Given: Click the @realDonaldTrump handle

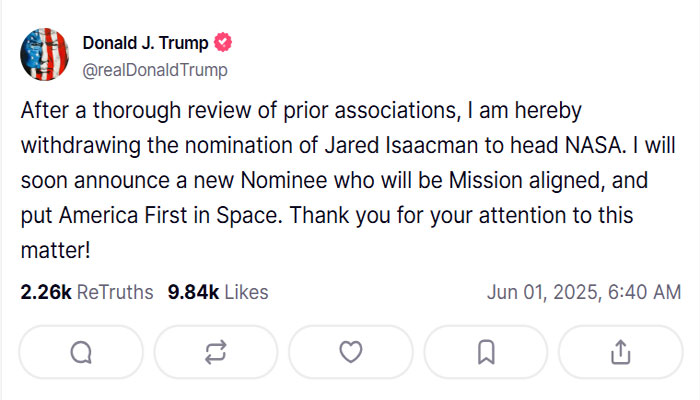Looking at the screenshot, I should click(155, 70).
